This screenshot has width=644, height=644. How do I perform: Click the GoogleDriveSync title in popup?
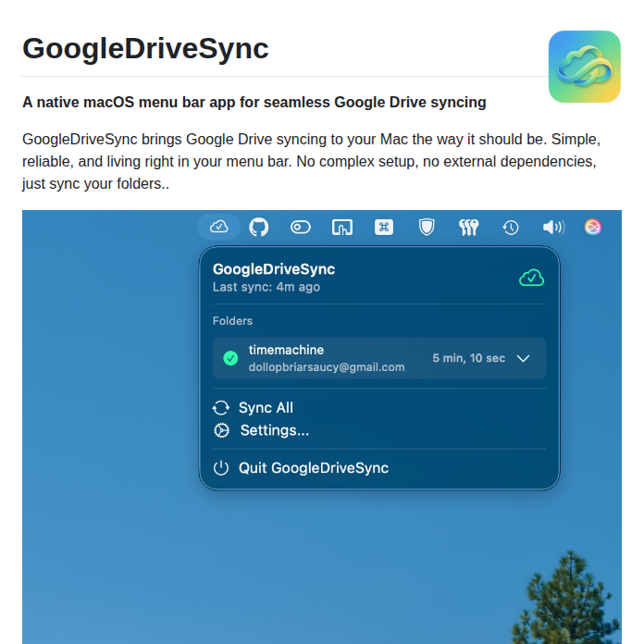click(274, 269)
